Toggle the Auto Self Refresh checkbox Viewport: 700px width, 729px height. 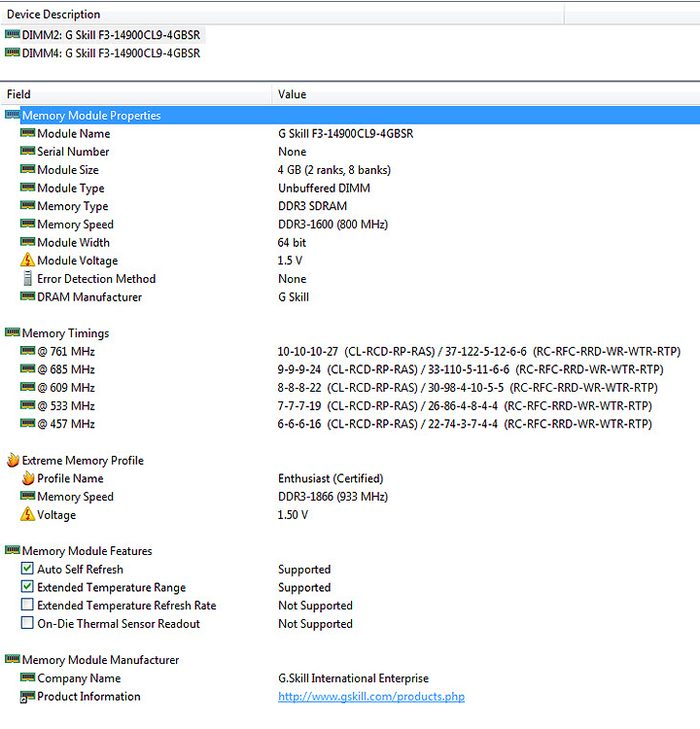click(x=27, y=569)
